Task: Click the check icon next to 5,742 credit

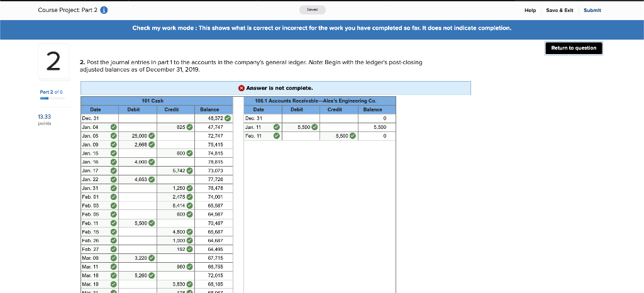Action: 189,171
